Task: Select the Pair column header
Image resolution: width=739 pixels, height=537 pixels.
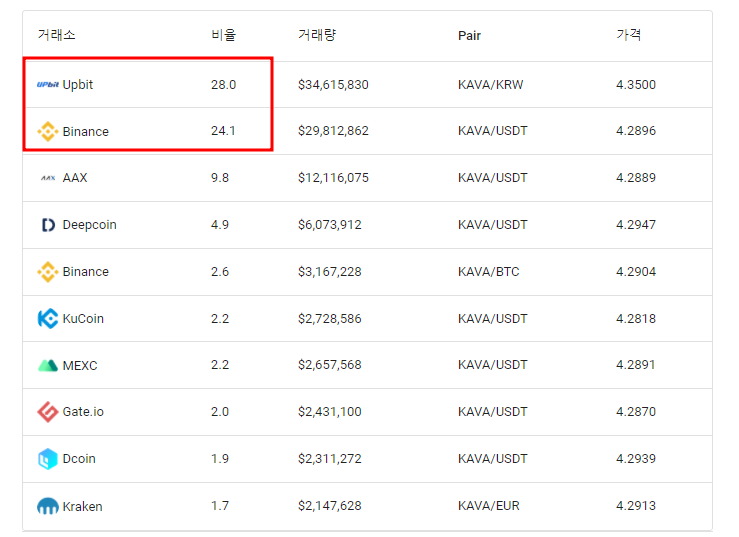Action: pos(469,35)
